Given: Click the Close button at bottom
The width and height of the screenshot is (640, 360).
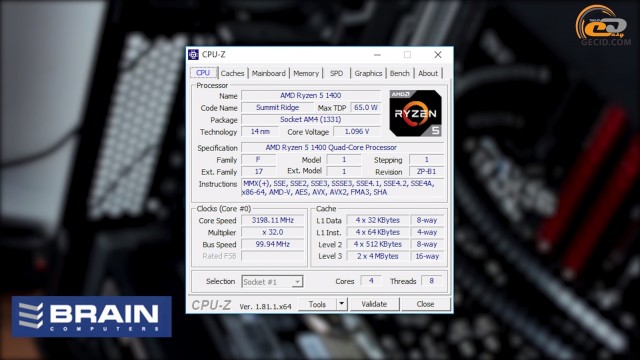Looking at the screenshot, I should [x=425, y=304].
